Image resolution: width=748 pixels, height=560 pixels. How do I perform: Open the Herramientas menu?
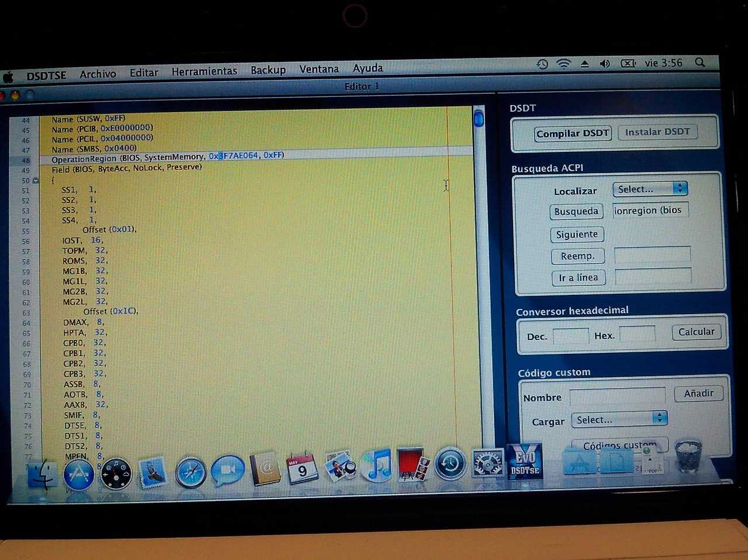(204, 71)
